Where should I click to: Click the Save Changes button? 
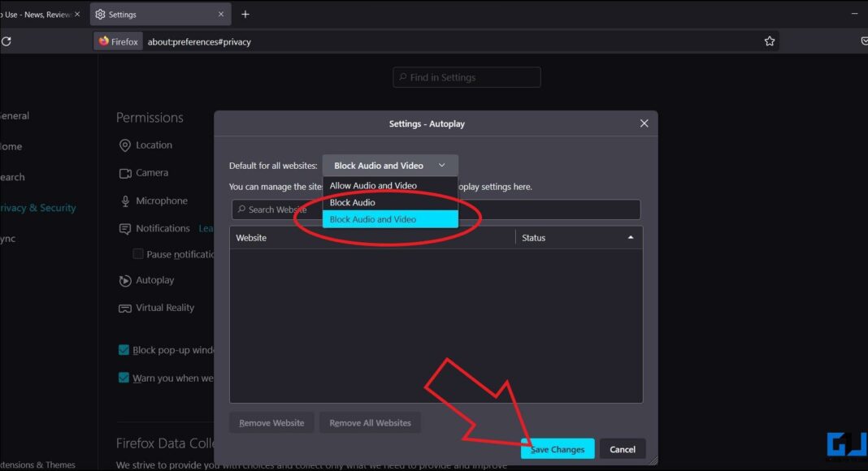(559, 448)
